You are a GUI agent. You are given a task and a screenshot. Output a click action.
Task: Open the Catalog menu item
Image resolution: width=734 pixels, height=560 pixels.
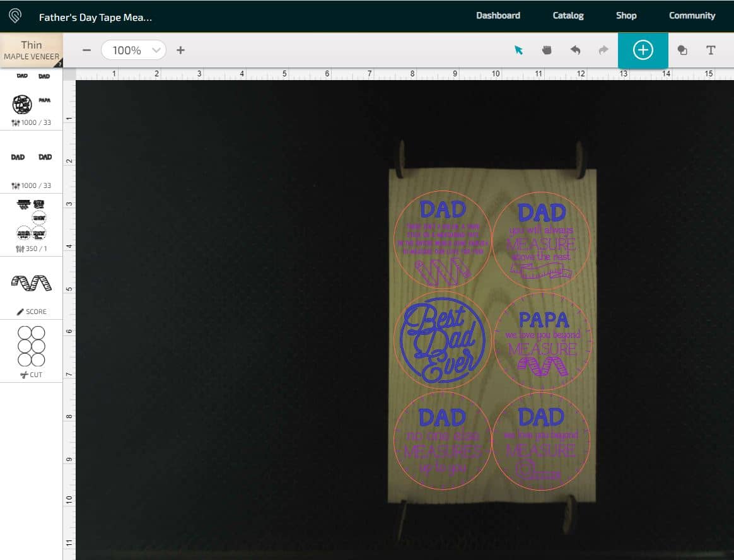point(568,16)
